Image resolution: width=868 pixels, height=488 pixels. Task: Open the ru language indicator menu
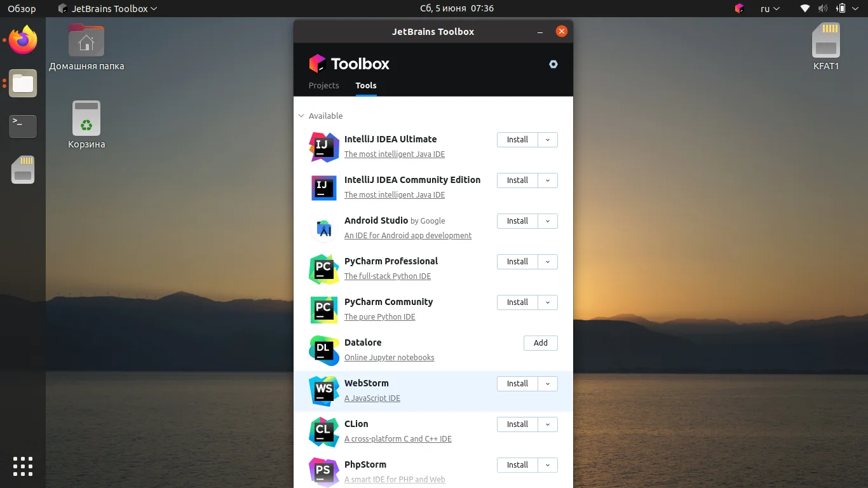pyautogui.click(x=768, y=8)
